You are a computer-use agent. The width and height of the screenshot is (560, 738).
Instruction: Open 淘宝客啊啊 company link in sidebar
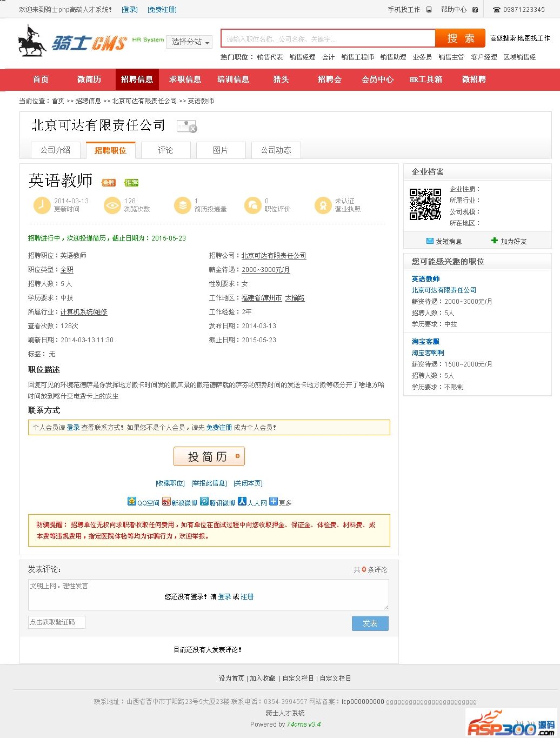click(428, 353)
